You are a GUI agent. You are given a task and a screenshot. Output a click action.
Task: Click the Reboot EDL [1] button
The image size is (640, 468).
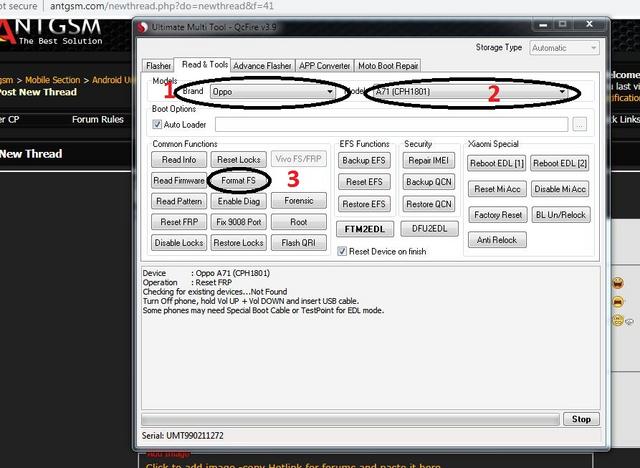pos(497,163)
